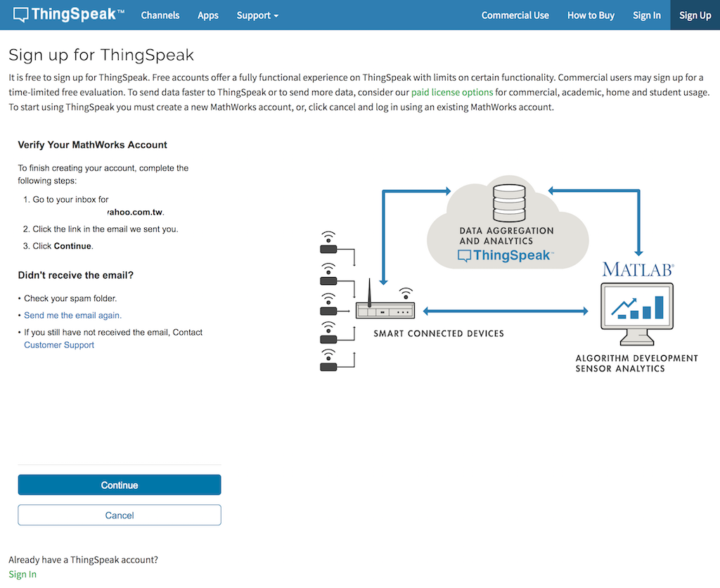
Task: Click the ThingSpeak logo inside the cloud
Action: pyautogui.click(x=506, y=255)
